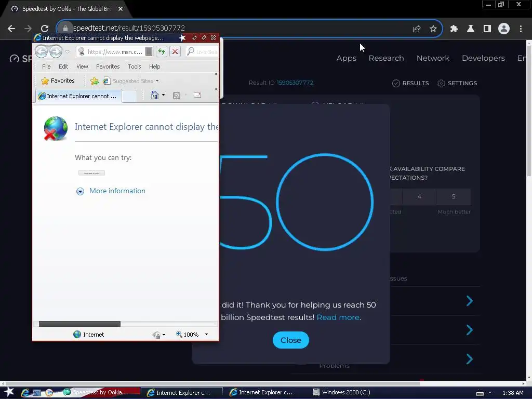Viewport: 532px width, 399px height.
Task: Open Developers in Speedtest navigation
Action: coord(483,58)
